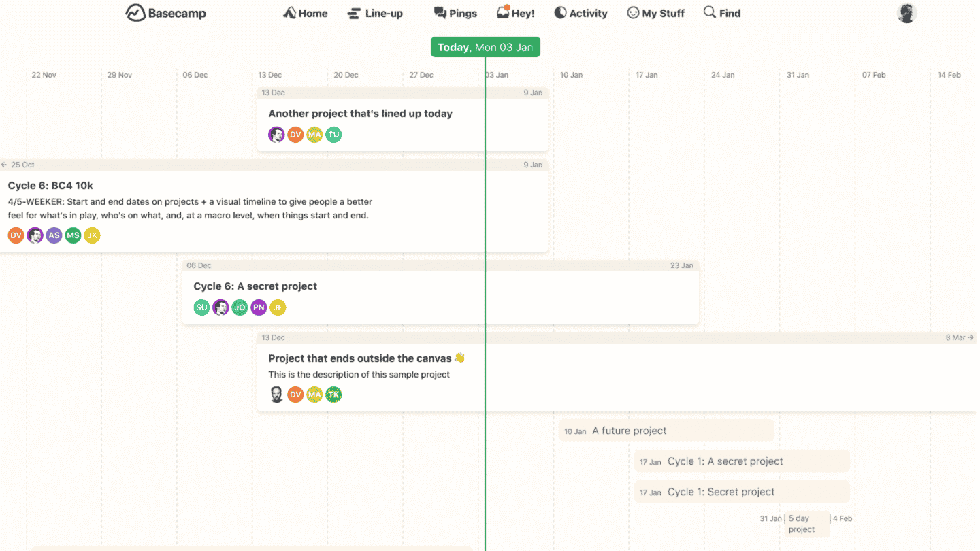Click JO avatar on Cycle 6 secret project

click(x=240, y=307)
